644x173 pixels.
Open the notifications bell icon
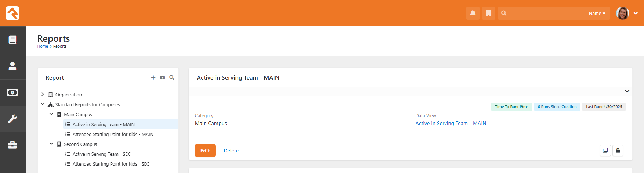[x=473, y=13]
